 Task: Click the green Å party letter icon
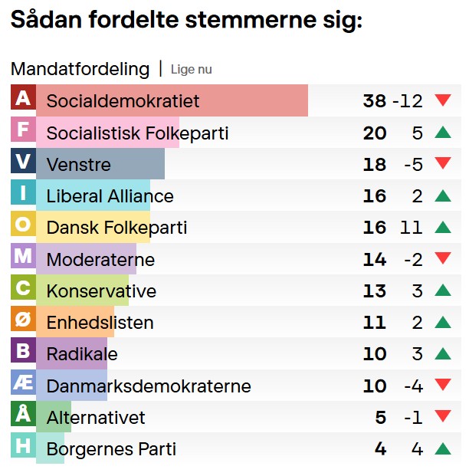coord(23,415)
